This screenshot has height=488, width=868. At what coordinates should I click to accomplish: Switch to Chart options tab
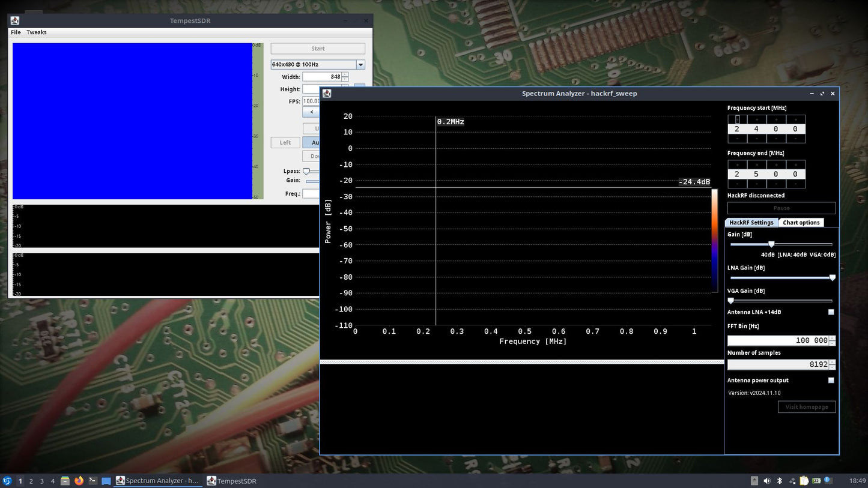click(x=801, y=223)
